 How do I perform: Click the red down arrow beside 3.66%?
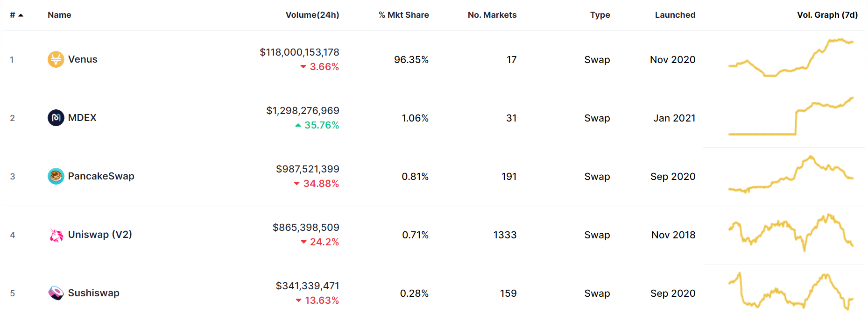(303, 67)
